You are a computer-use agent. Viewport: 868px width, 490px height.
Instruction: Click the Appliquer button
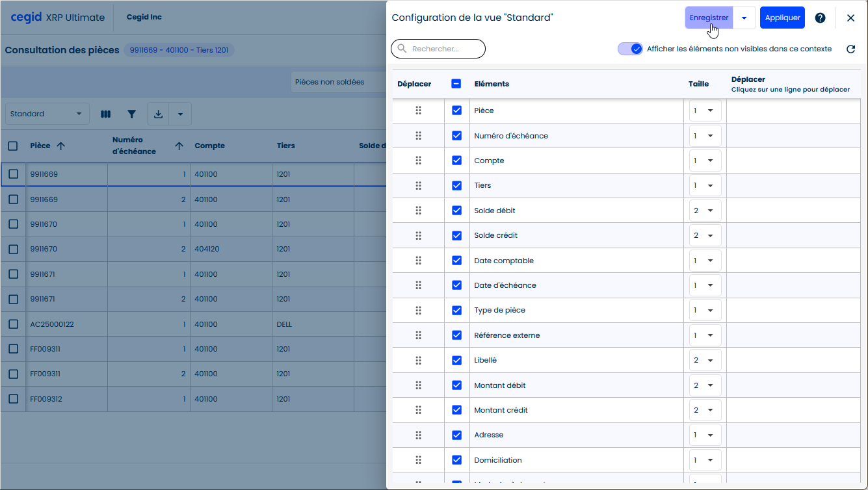[x=782, y=18]
